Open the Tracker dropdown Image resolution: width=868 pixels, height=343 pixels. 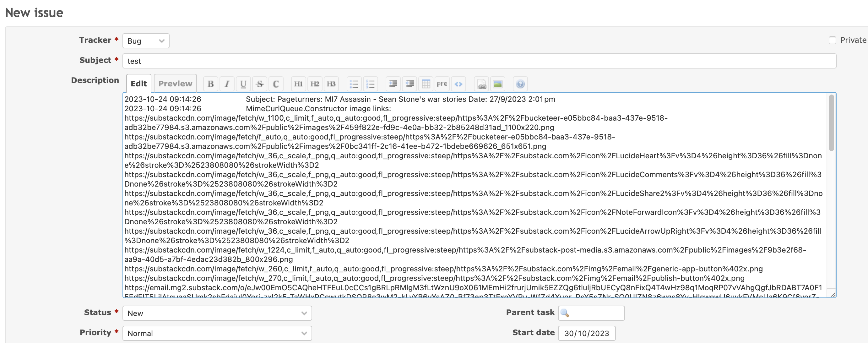pos(146,41)
